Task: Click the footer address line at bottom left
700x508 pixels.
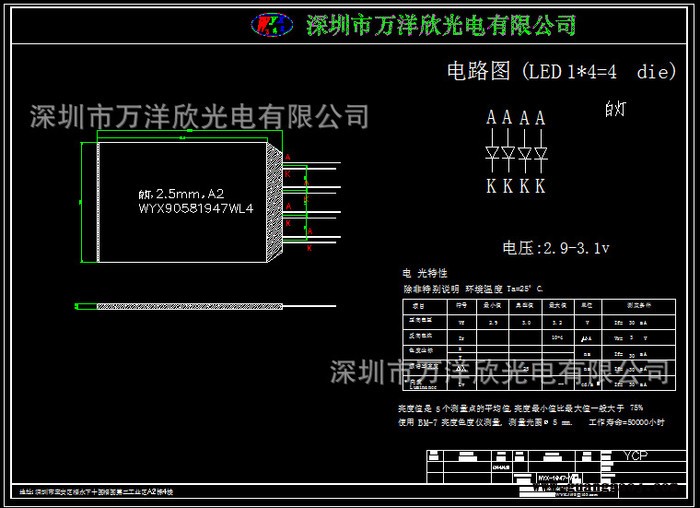Action: (96, 492)
